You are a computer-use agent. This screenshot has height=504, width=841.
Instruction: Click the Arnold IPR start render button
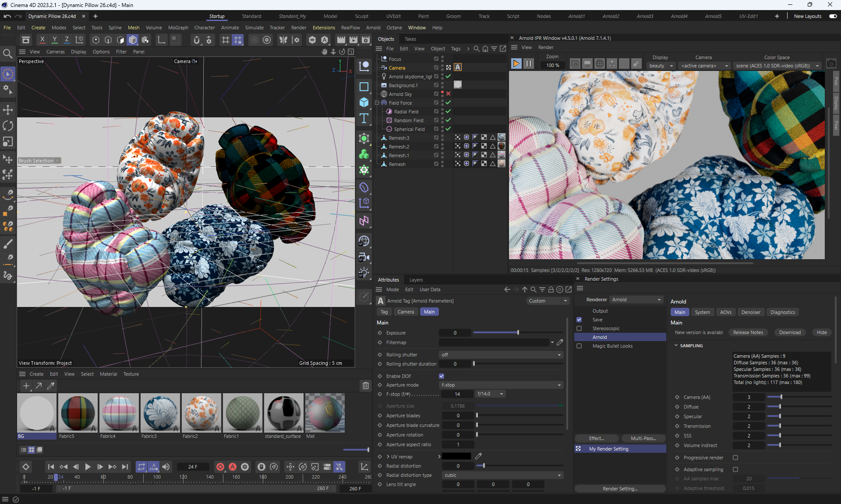click(x=516, y=64)
